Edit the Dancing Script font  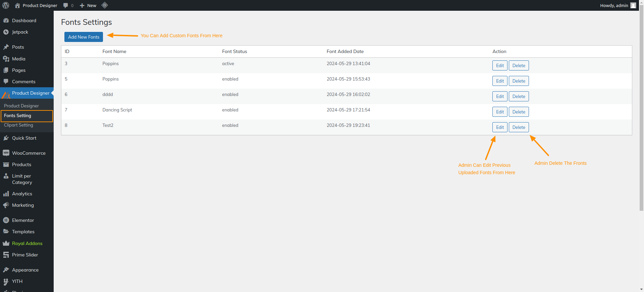click(500, 112)
